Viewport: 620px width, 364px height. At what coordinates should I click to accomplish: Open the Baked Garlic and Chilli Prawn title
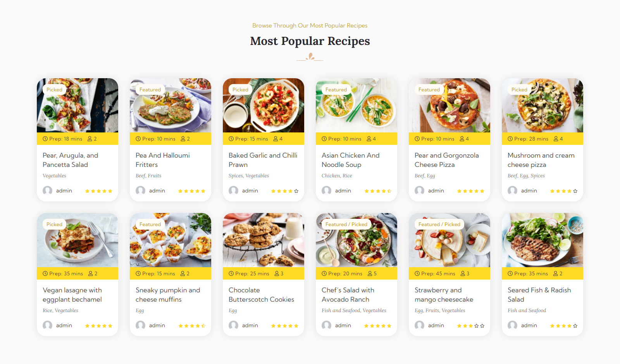coord(263,160)
